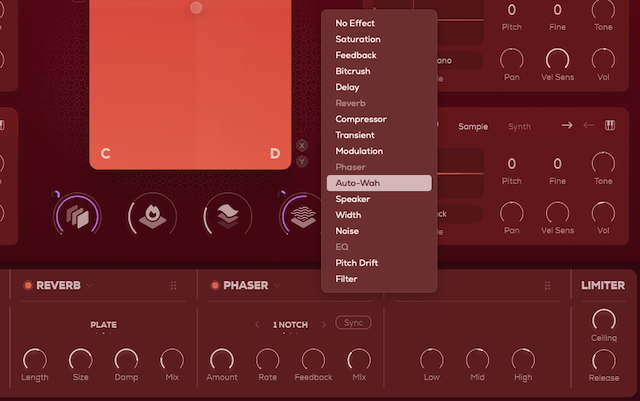The width and height of the screenshot is (640, 401).
Task: Click the left arrow icon beside Synth
Action: pos(589,125)
